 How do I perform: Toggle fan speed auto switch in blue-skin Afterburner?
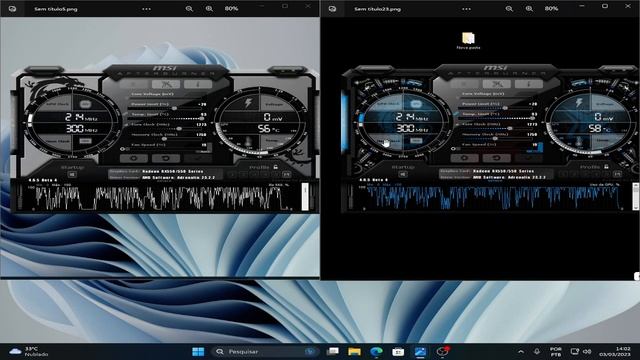456,149
